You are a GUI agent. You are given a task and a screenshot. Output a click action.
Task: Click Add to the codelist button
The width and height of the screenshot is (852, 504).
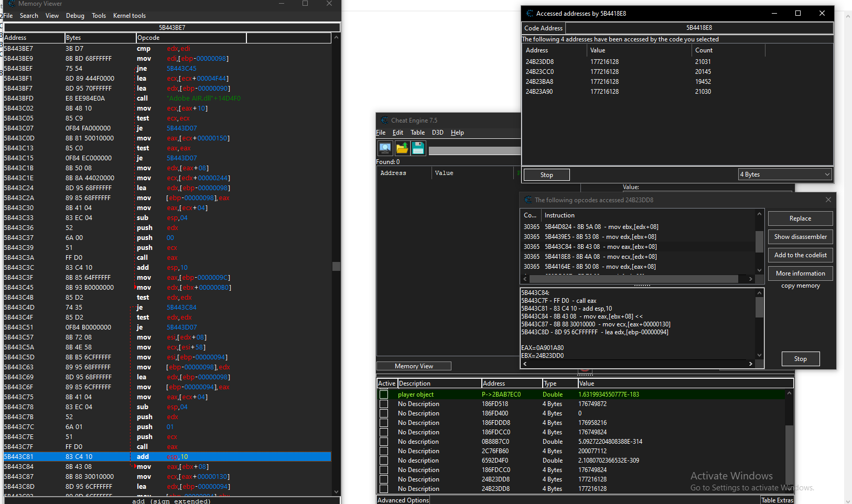point(800,255)
